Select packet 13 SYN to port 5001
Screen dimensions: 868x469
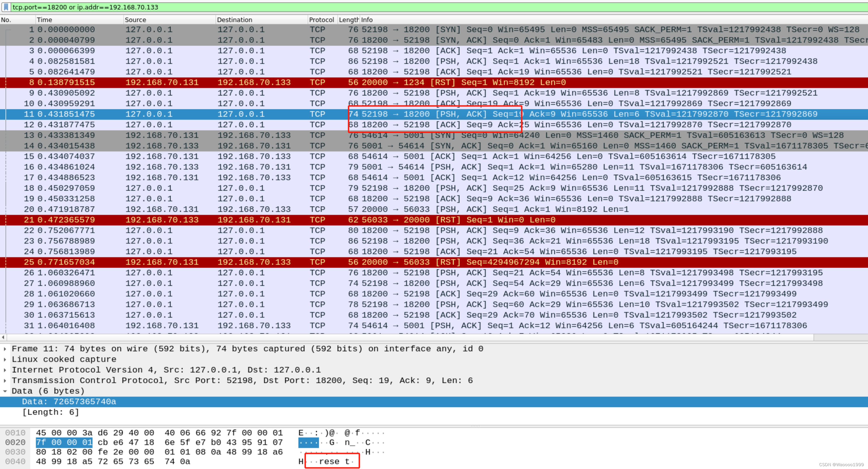434,135
